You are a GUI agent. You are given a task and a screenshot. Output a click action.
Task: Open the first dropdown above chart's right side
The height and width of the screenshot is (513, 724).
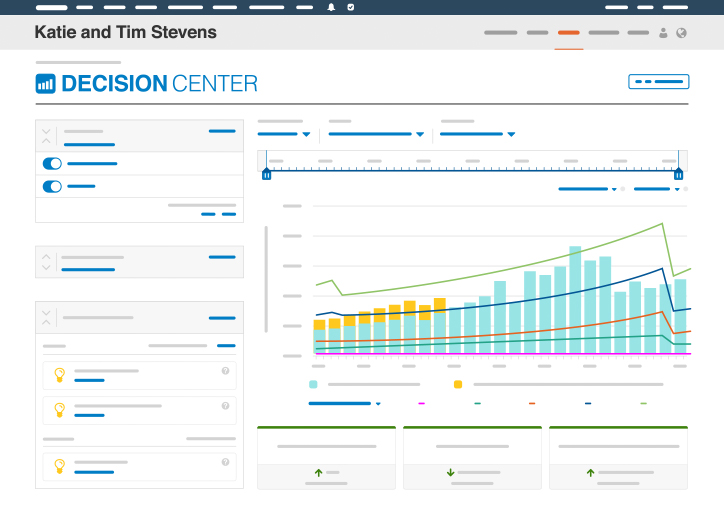587,189
